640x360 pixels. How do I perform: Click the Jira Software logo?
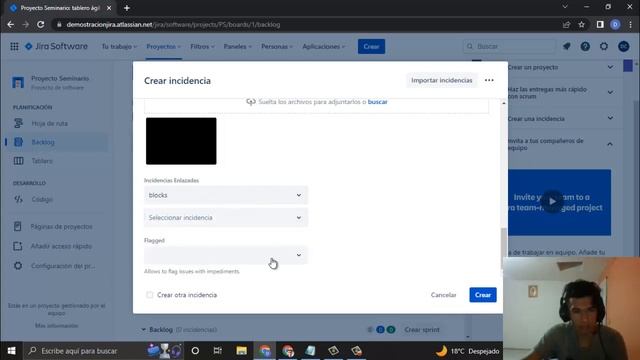(x=56, y=47)
